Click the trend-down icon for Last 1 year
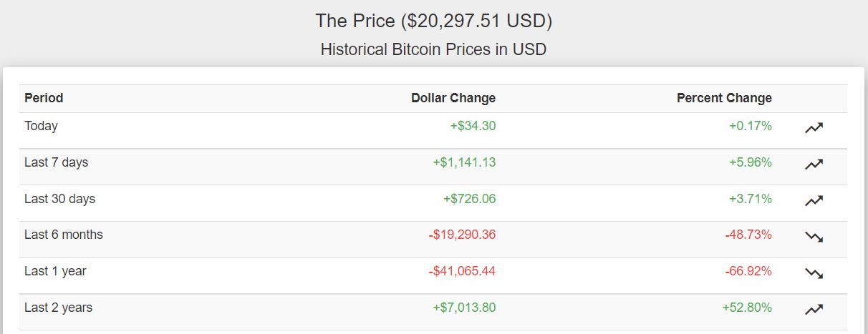The image size is (868, 334). [x=814, y=273]
